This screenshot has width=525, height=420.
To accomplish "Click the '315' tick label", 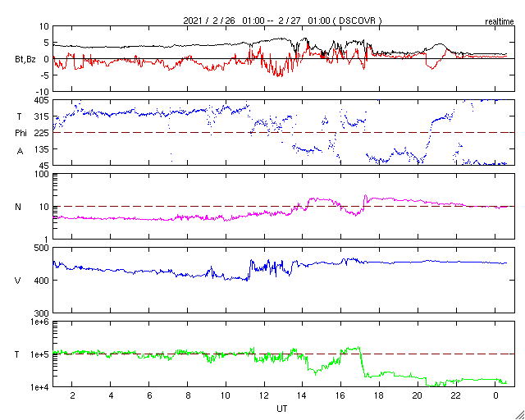I will click(42, 116).
